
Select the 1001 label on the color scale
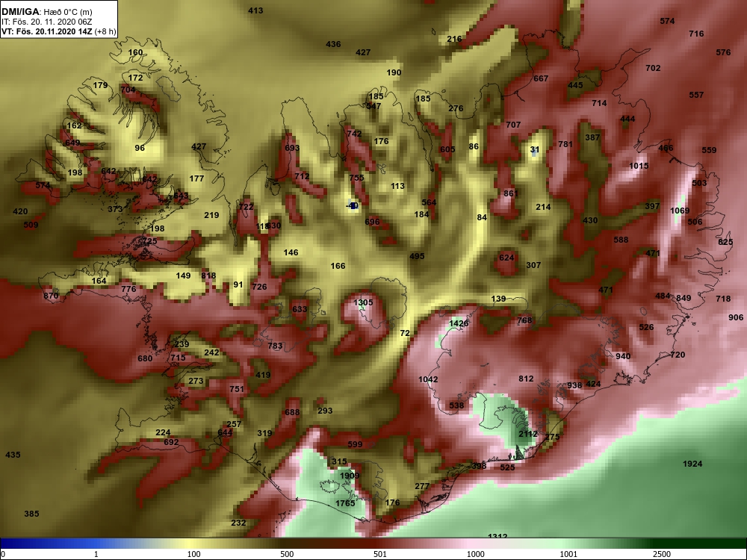click(568, 554)
